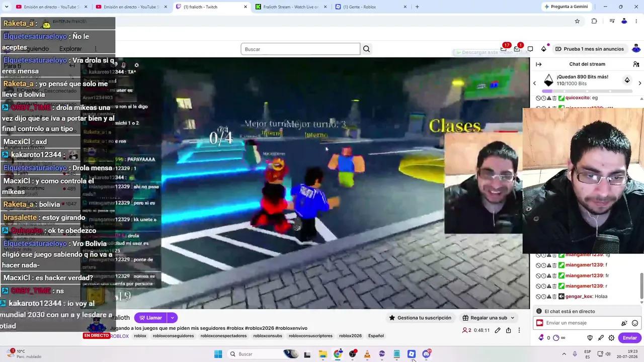Image resolution: width=644 pixels, height=362 pixels.
Task: Open the emote picker smiley icon
Action: tap(635, 323)
